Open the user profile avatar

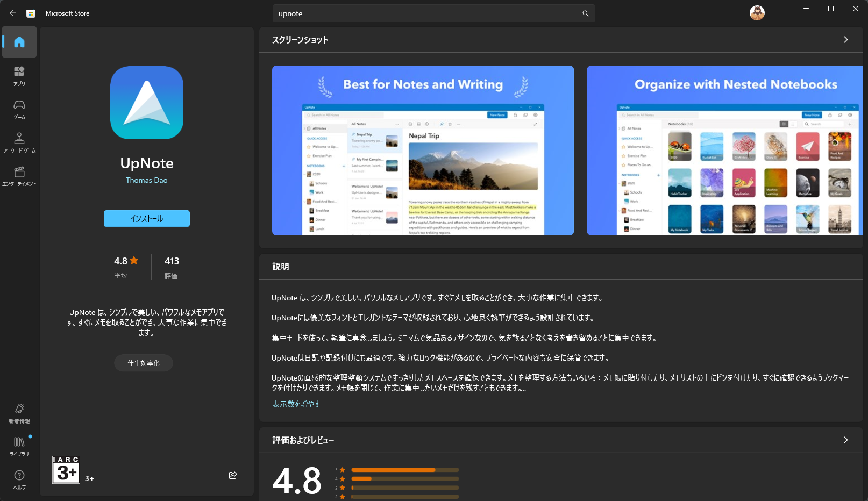pos(757,13)
